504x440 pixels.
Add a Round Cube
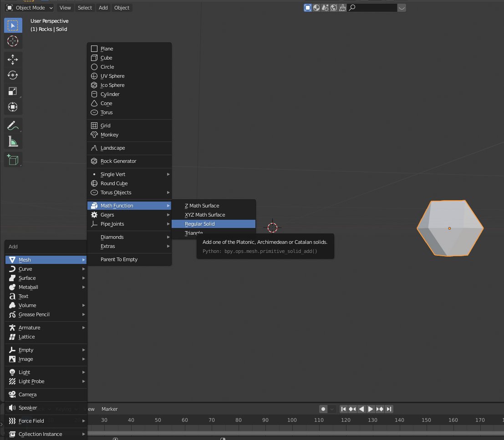129,183
